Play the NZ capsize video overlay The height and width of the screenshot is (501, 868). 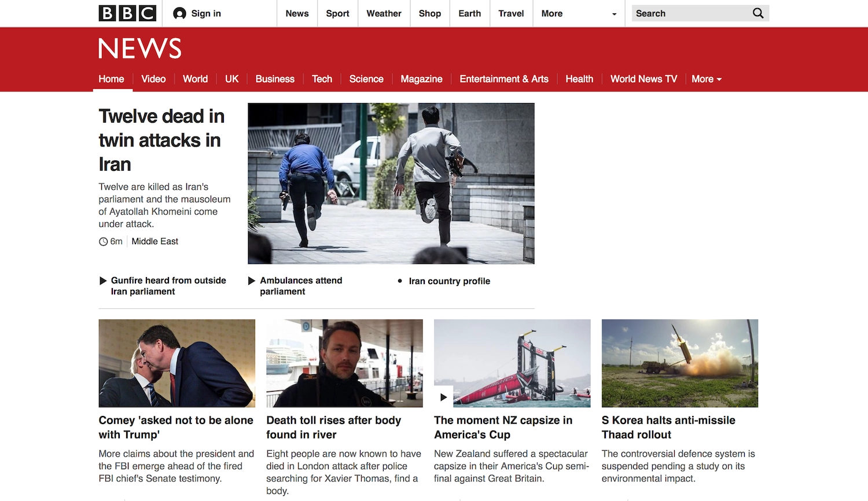tap(443, 397)
